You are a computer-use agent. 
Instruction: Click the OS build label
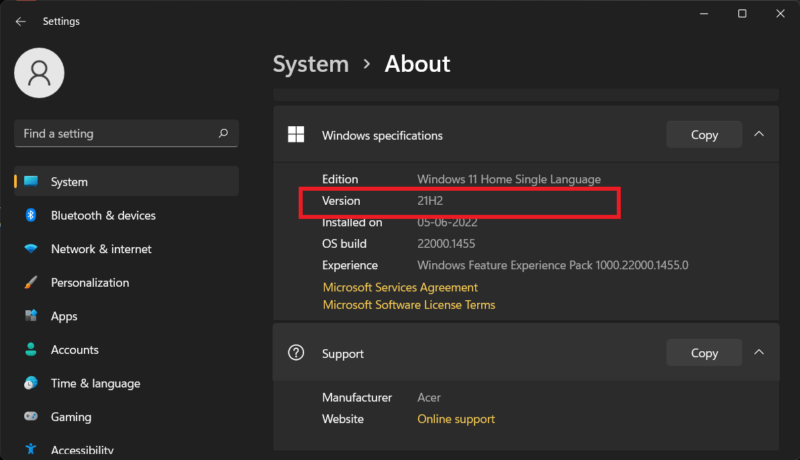(x=344, y=244)
